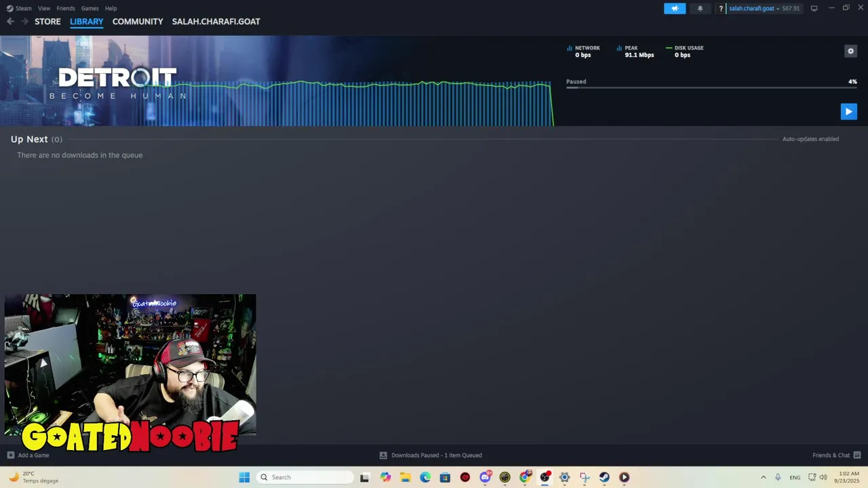Open the View menu
The height and width of the screenshot is (488, 868).
[44, 8]
